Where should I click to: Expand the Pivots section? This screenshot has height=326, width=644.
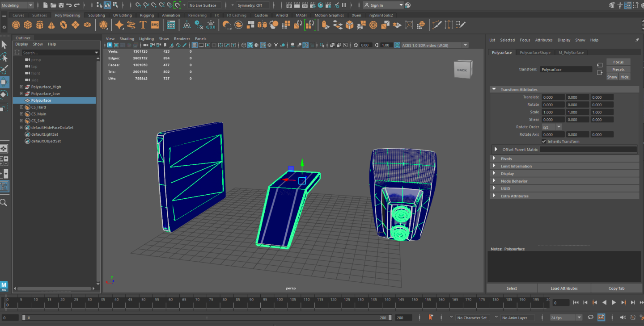[x=494, y=159]
